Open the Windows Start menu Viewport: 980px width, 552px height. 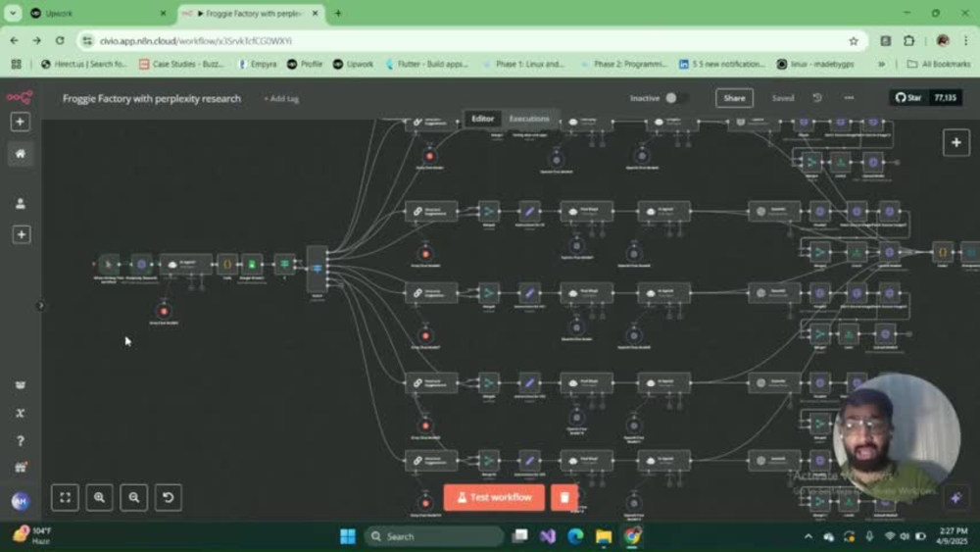click(348, 536)
